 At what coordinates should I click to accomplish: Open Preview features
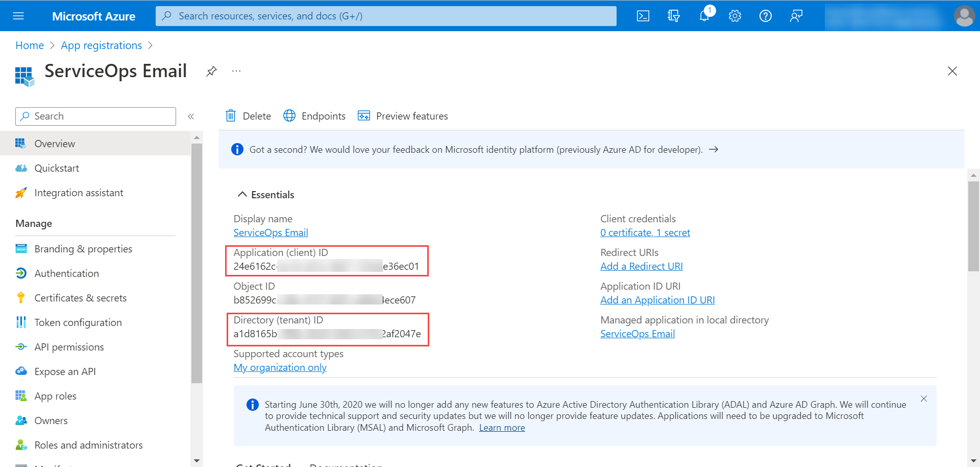[x=403, y=116]
